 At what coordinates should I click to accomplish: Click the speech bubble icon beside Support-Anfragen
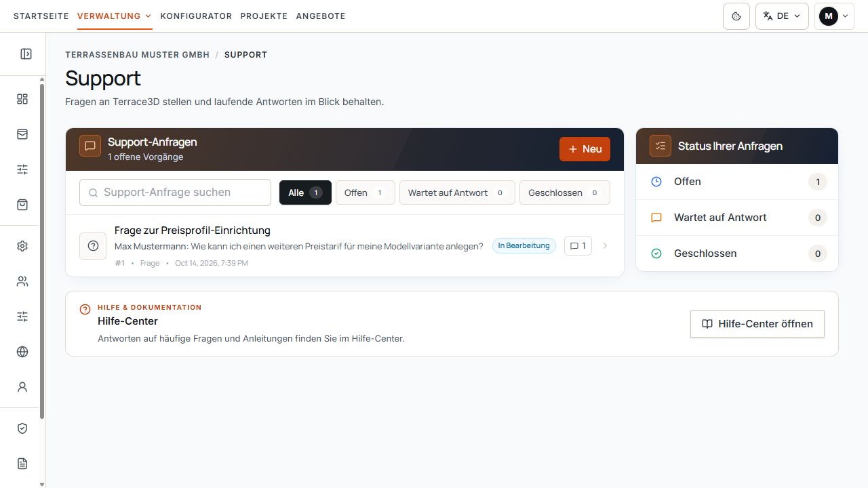click(90, 146)
